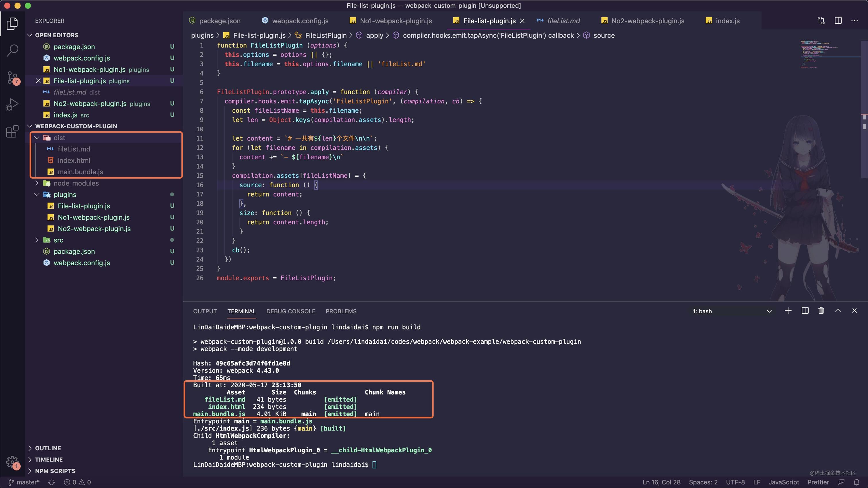Split the terminal panel
Screen dimensions: 868x488
[805, 311]
